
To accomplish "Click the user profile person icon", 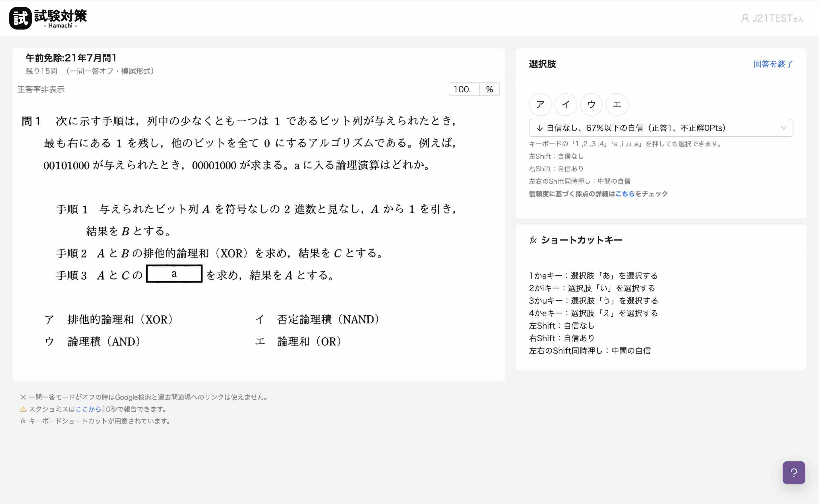I will tap(744, 19).
